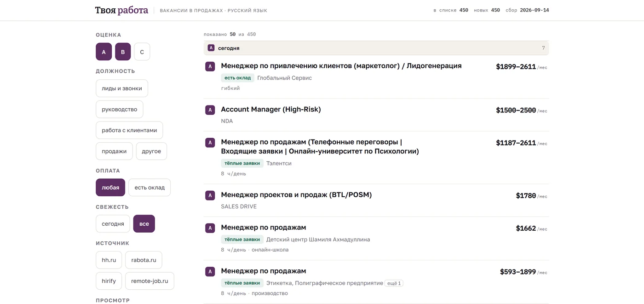The image size is (644, 304).
Task: Select payment option 'есть оклад'
Action: click(x=149, y=187)
